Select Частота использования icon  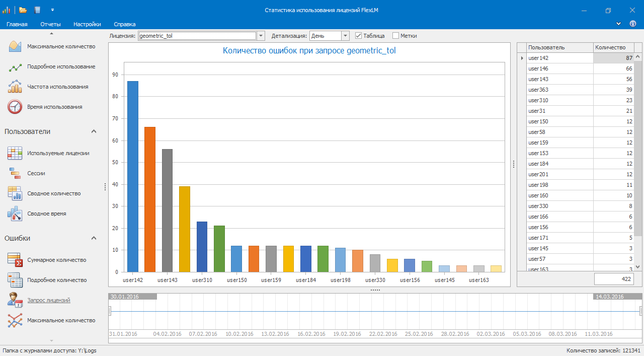tap(15, 87)
